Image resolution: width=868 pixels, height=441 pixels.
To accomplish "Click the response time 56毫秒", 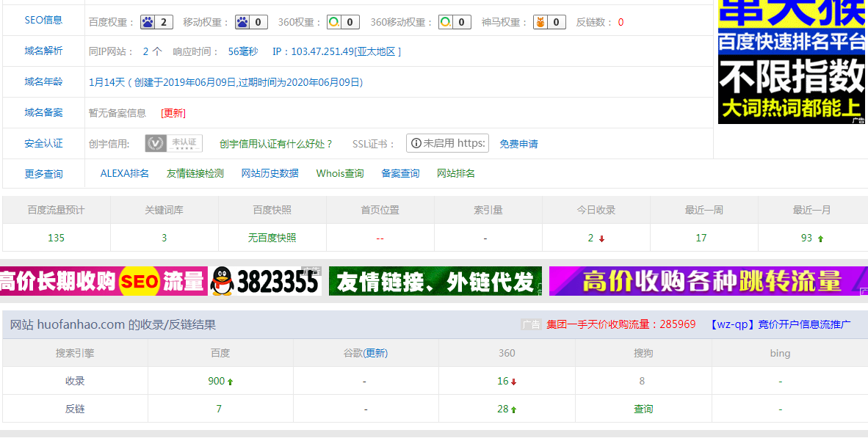I will click(x=243, y=51).
